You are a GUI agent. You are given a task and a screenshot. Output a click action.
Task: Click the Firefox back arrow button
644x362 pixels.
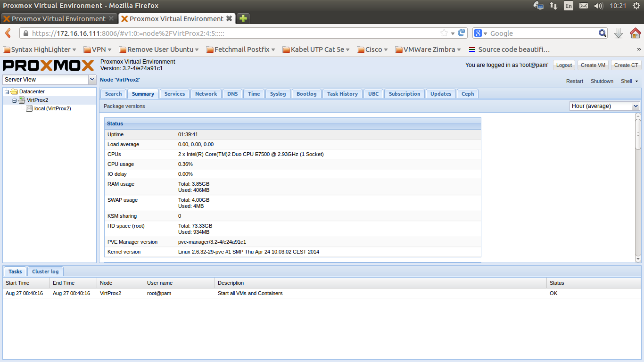[8, 33]
